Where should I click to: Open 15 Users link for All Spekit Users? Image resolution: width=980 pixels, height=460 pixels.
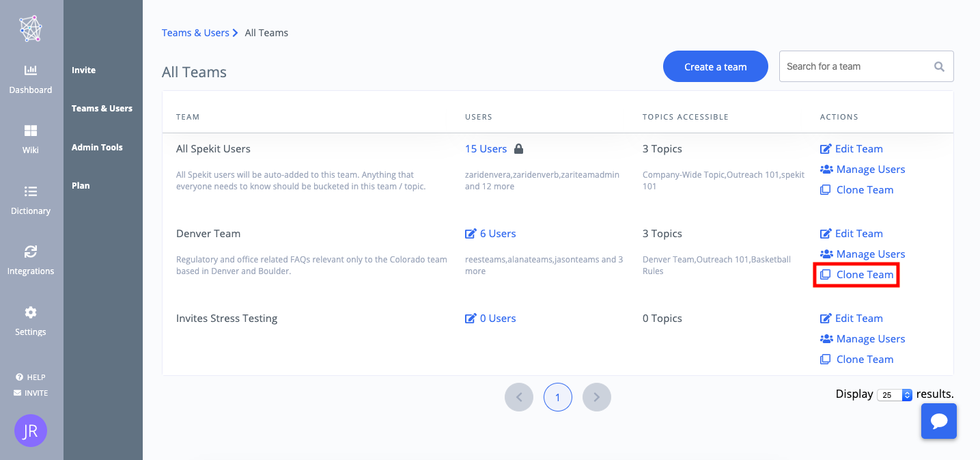(x=486, y=149)
